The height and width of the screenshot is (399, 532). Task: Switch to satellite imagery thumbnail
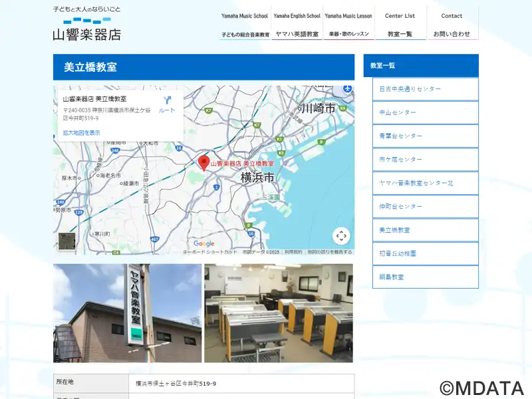coord(67,241)
